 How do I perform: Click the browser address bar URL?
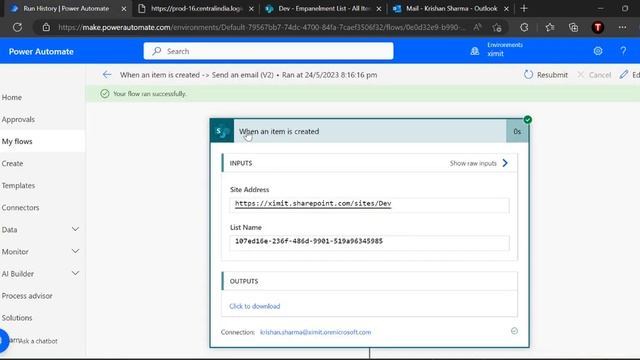point(261,27)
